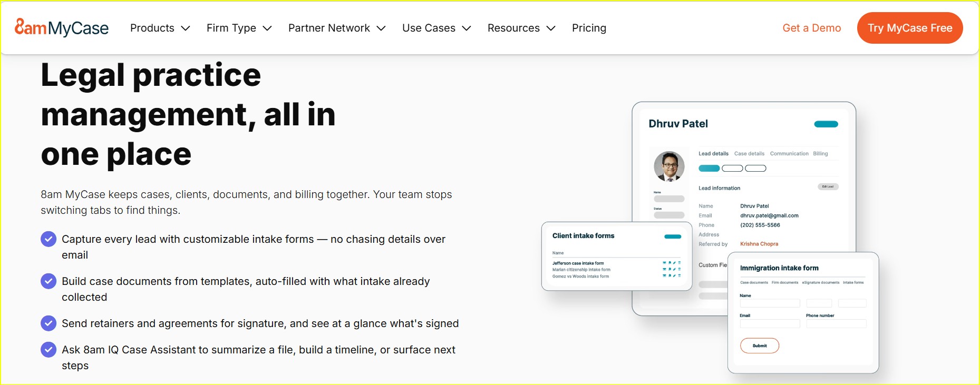Click the Gomez vs Woods intake form row
The height and width of the screenshot is (385, 980).
coord(616,276)
